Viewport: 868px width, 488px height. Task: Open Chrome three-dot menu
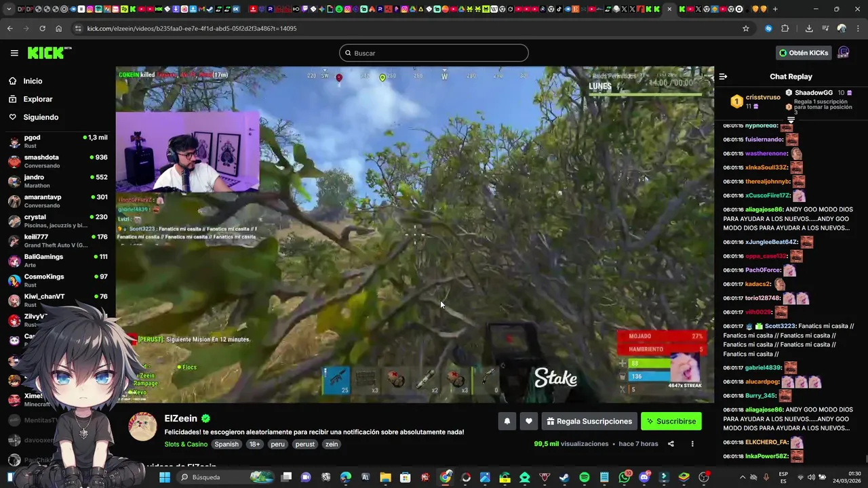[x=857, y=28]
